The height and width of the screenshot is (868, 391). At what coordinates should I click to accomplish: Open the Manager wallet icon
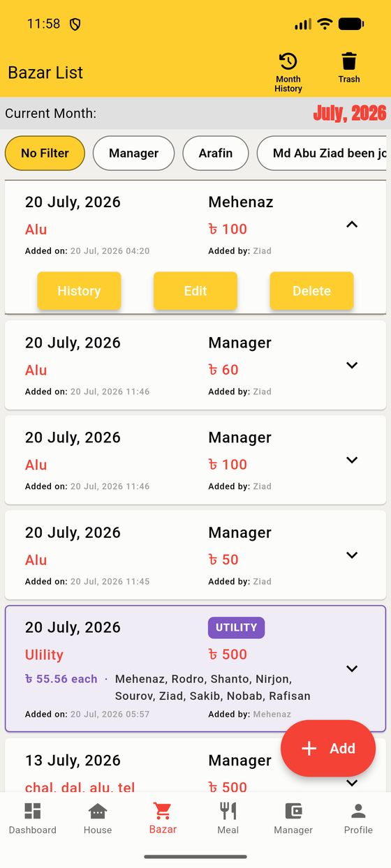tap(293, 811)
